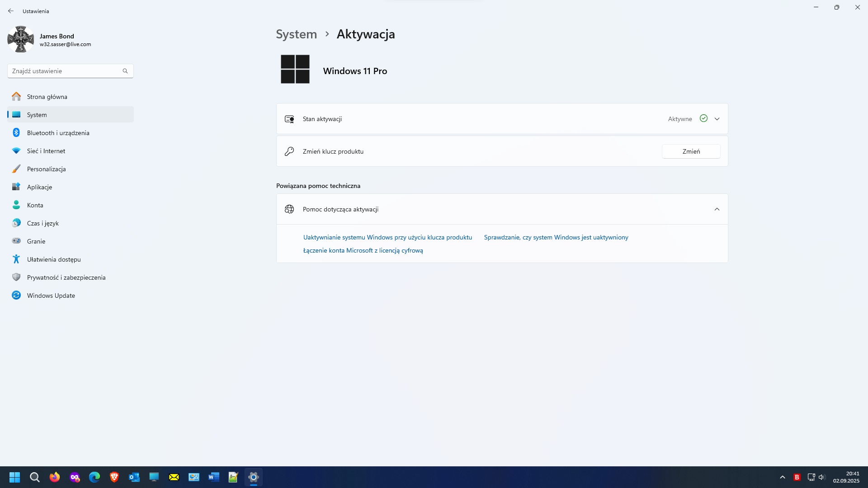Click the w32.sasser@live.com email text
868x488 pixels.
[66, 44]
